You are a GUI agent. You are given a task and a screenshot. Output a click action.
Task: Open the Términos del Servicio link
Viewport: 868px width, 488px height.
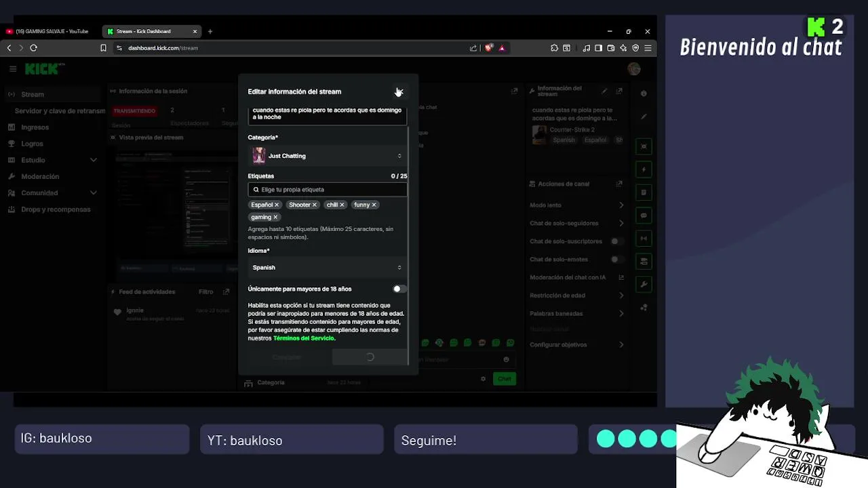pos(304,338)
